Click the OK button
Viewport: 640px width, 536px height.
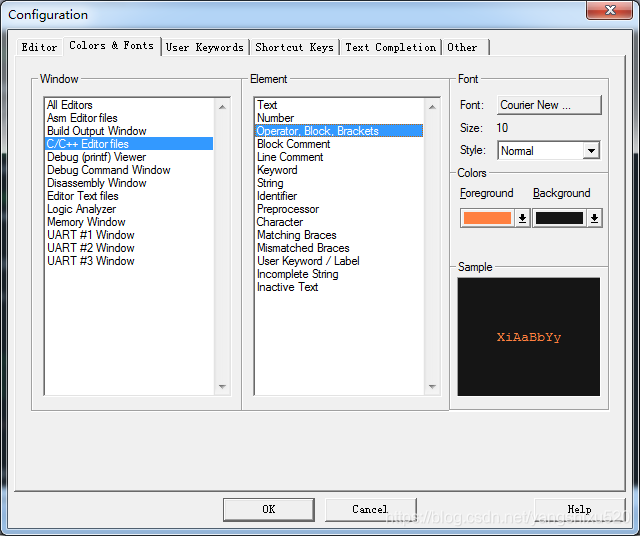269,509
